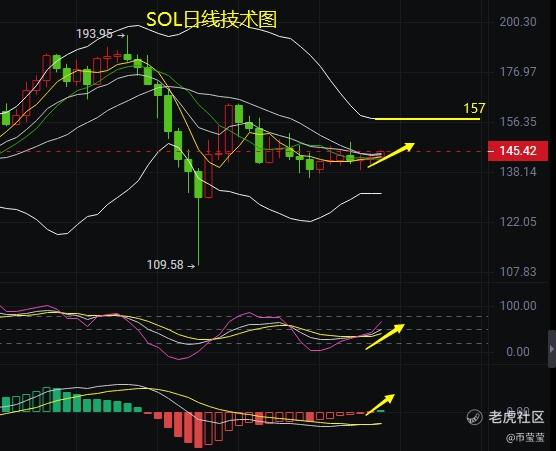
Task: Click the 109.58 low price label
Action: 165,265
